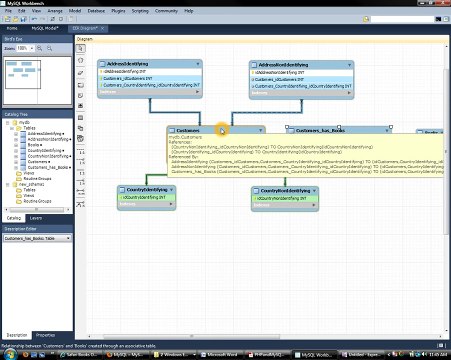Click the zoom out magnifier icon

(x=49, y=48)
